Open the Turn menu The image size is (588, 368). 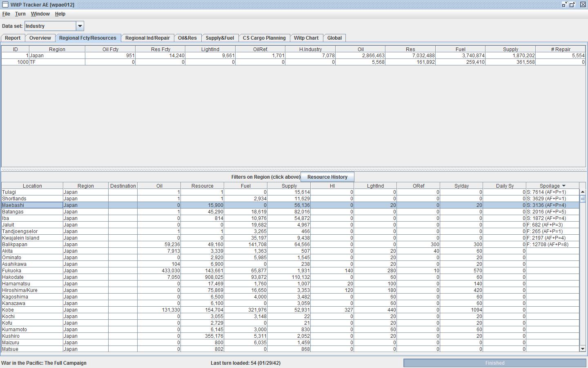click(x=20, y=14)
